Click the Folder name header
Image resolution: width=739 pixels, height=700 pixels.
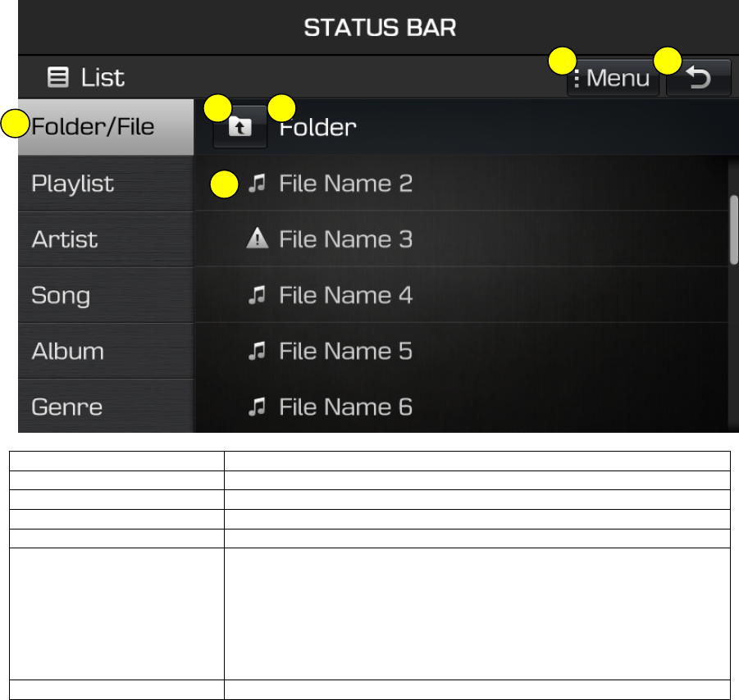(x=318, y=128)
